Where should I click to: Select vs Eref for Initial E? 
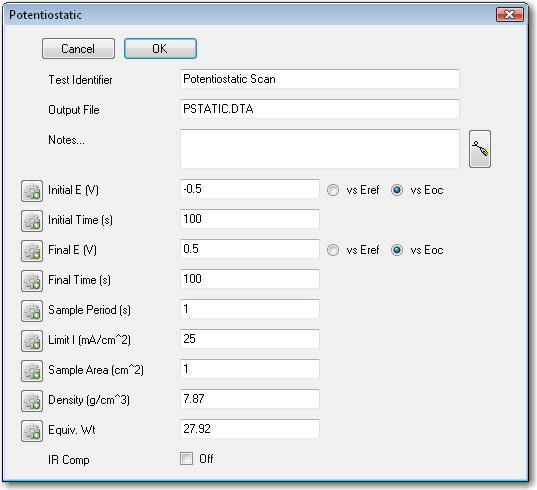333,190
